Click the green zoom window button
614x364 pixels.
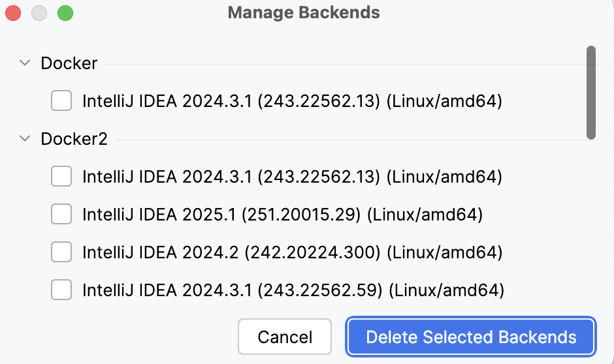[65, 12]
